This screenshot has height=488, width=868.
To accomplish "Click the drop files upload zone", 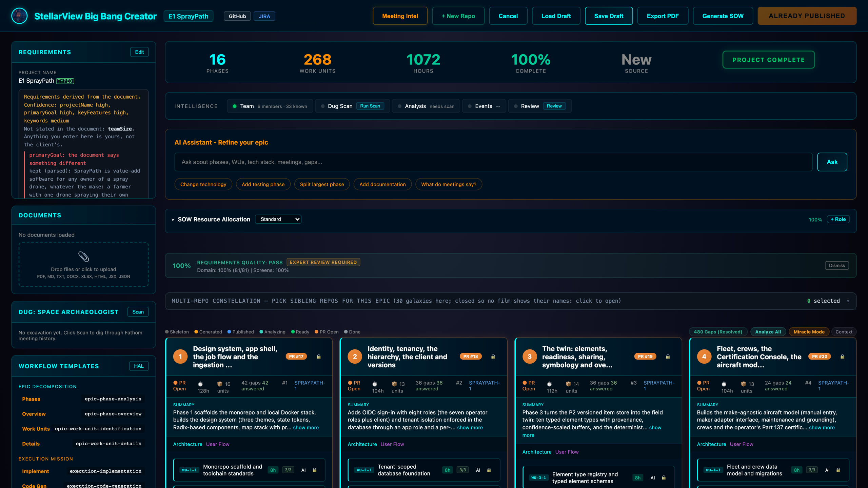I will tap(83, 264).
